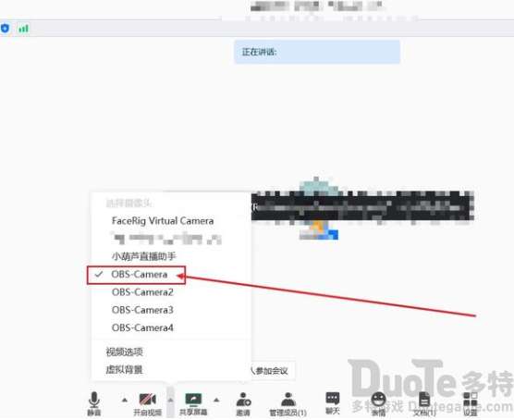The width and height of the screenshot is (514, 420).
Task: Check the green network signal indicator
Action: 24,29
